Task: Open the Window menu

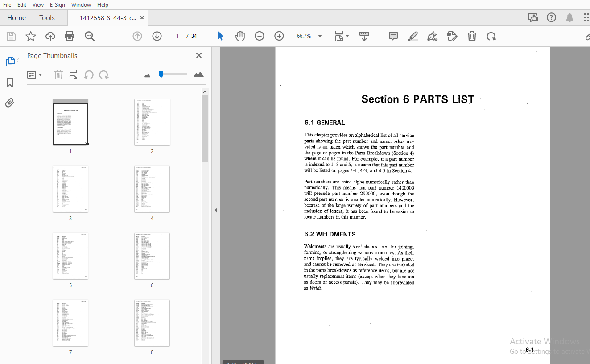Action: (x=81, y=4)
